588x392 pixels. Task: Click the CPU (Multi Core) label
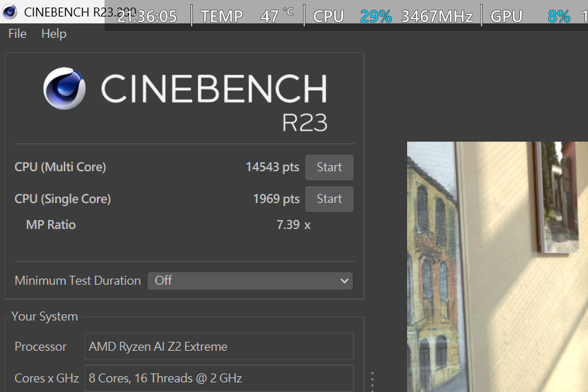pos(61,167)
